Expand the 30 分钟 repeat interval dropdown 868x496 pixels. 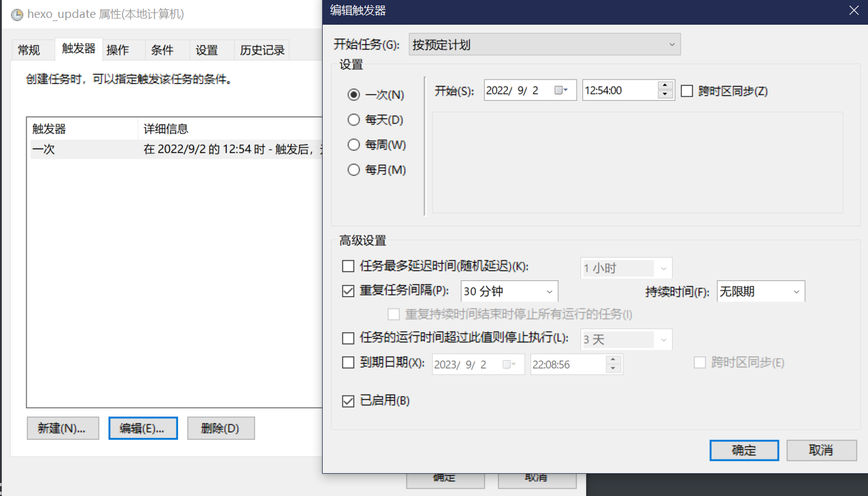coord(509,292)
